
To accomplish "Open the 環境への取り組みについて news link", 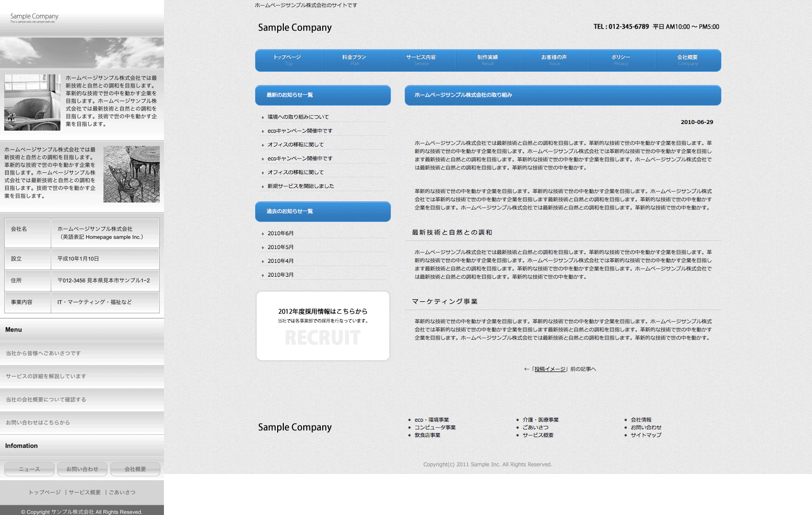I will (298, 117).
